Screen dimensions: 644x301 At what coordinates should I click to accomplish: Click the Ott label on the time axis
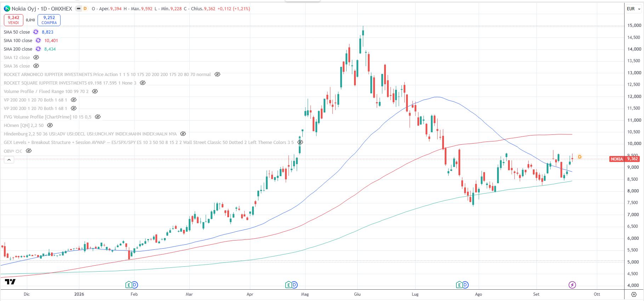point(597,294)
